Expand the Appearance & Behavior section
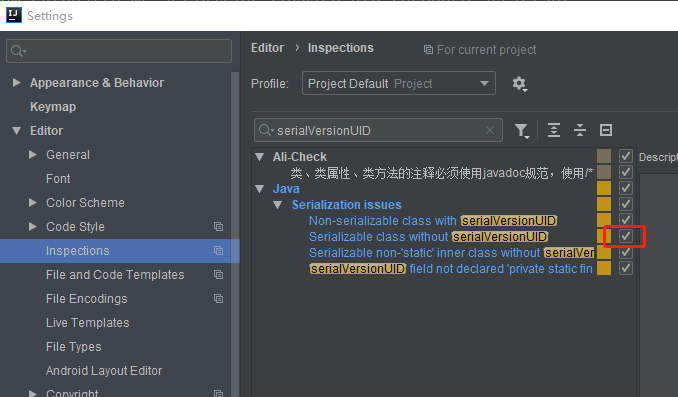This screenshot has width=678, height=397. (x=16, y=83)
